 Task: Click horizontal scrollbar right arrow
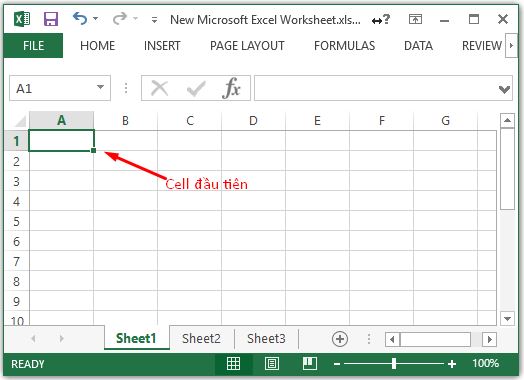490,340
